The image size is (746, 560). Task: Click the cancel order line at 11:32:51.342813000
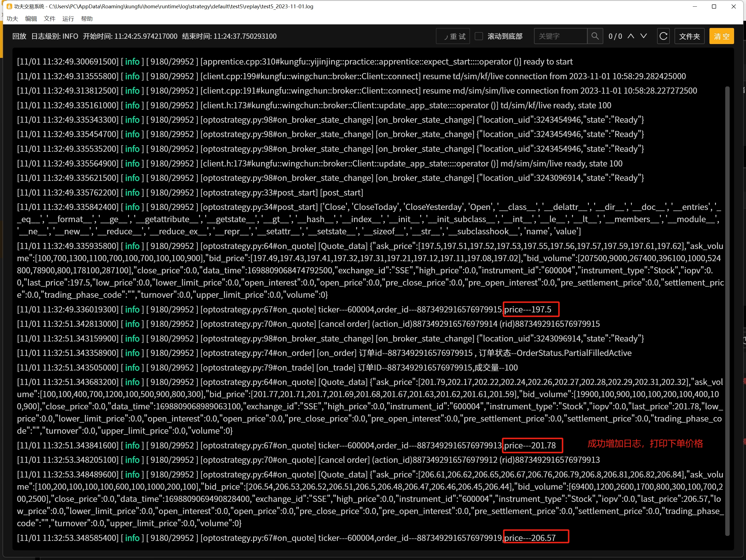(308, 324)
